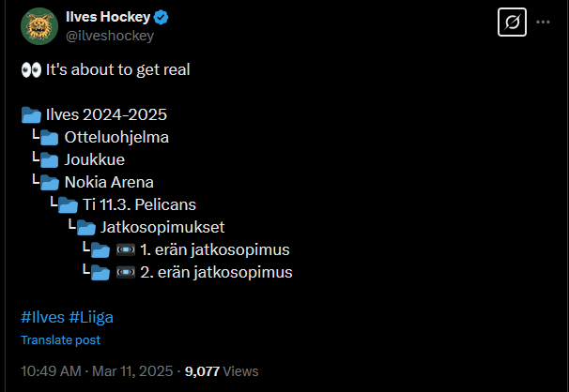The image size is (569, 392).
Task: Click the 9,077 Views count
Action: click(222, 371)
